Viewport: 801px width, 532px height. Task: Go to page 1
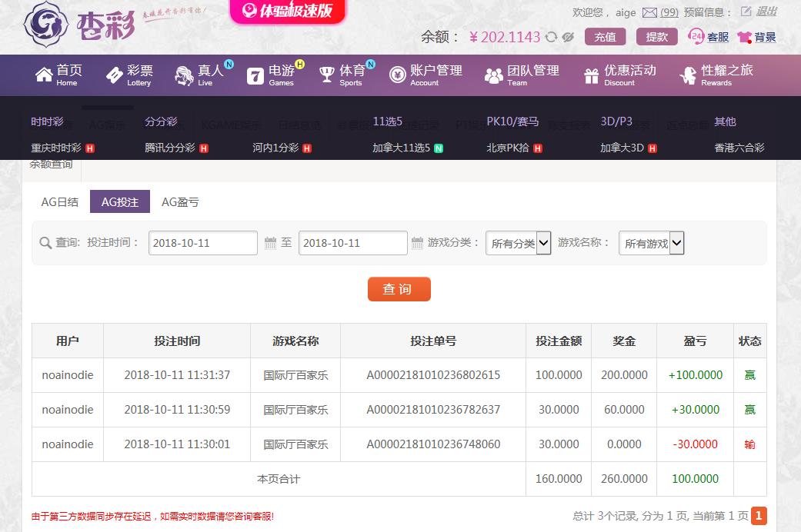point(759,516)
